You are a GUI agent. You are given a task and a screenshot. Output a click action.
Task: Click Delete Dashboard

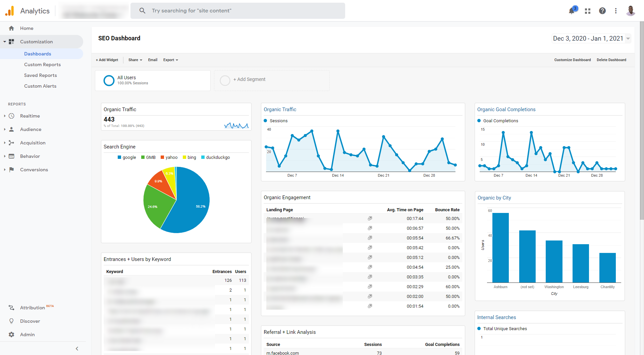pyautogui.click(x=611, y=60)
